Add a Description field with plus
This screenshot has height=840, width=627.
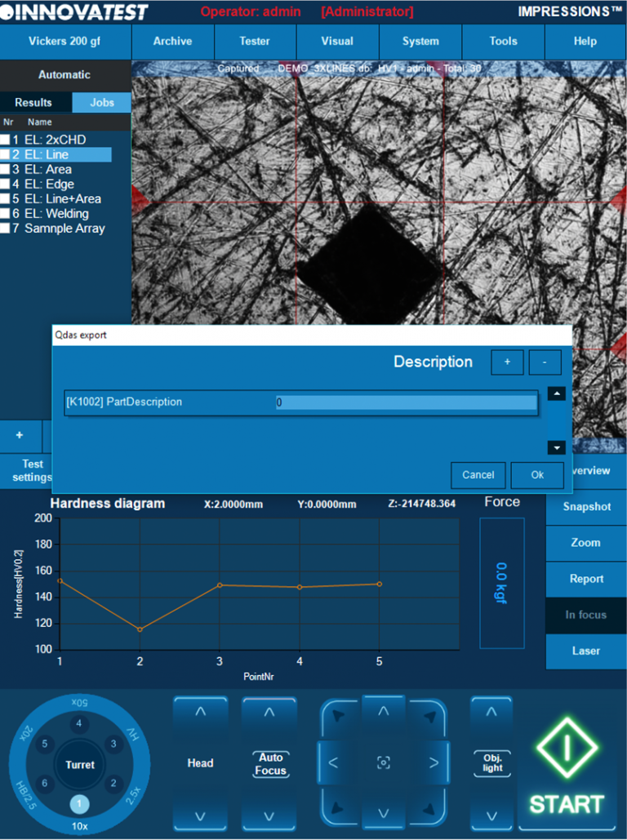point(507,362)
